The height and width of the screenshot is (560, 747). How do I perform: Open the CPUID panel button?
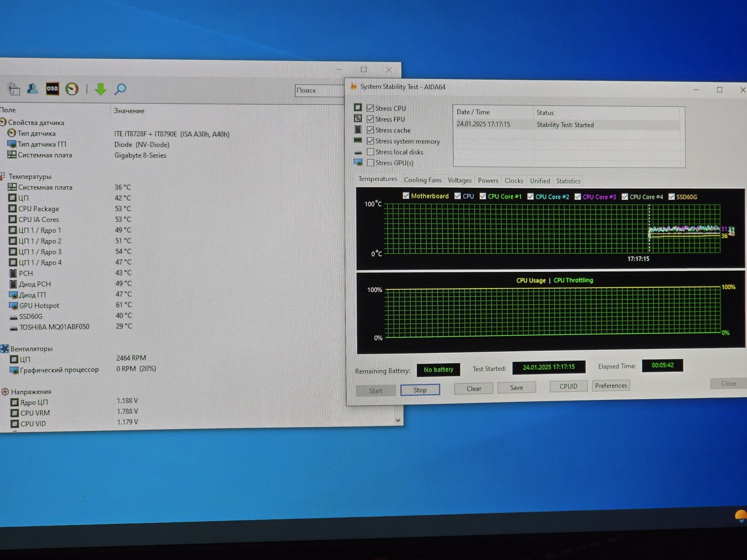[568, 386]
